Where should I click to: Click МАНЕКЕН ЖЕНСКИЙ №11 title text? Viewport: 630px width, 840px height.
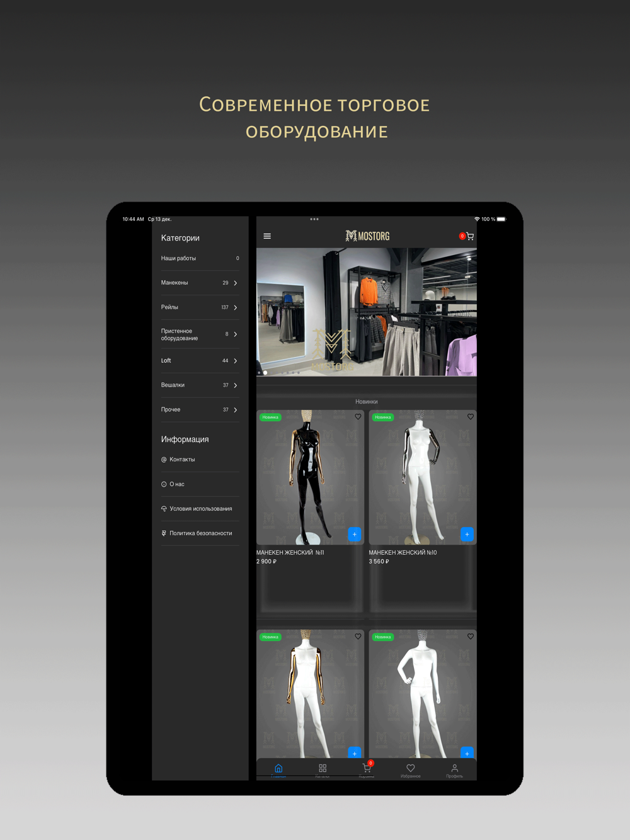tap(290, 553)
